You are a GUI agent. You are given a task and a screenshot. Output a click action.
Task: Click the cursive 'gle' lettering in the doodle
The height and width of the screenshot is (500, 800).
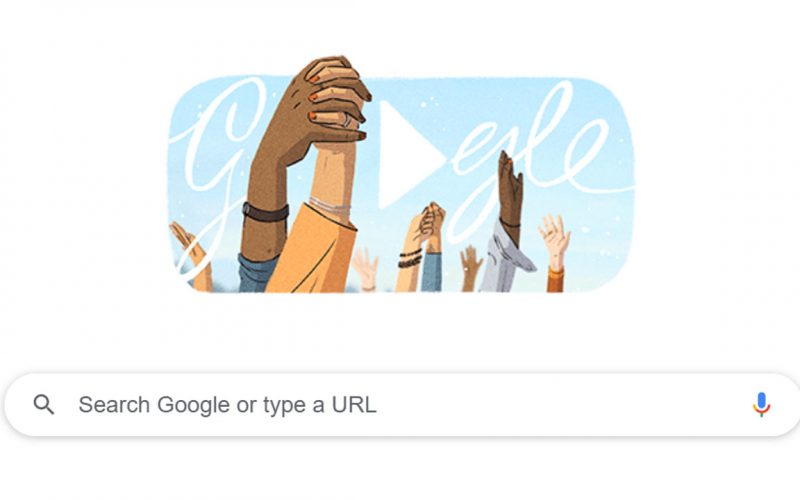point(536,158)
